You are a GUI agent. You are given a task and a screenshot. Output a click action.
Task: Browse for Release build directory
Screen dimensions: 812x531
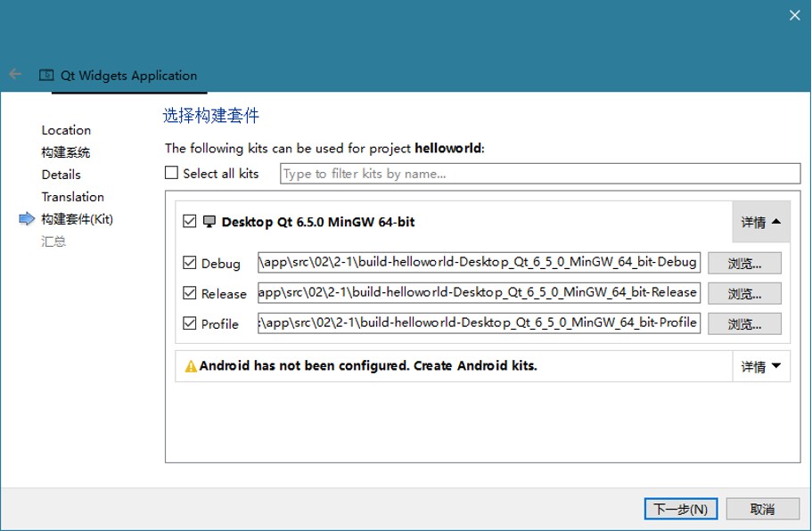(744, 293)
